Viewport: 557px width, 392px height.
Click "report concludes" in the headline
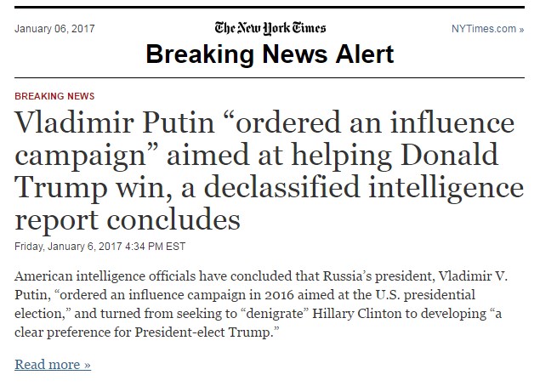(128, 220)
